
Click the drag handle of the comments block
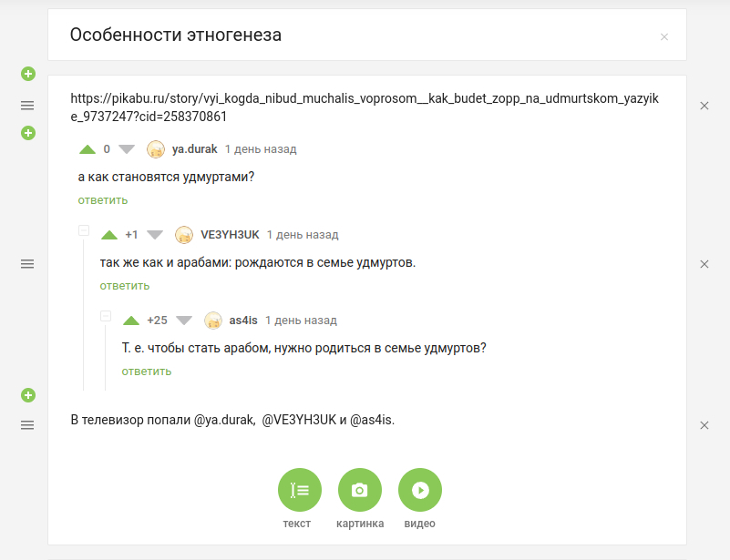coord(27,264)
